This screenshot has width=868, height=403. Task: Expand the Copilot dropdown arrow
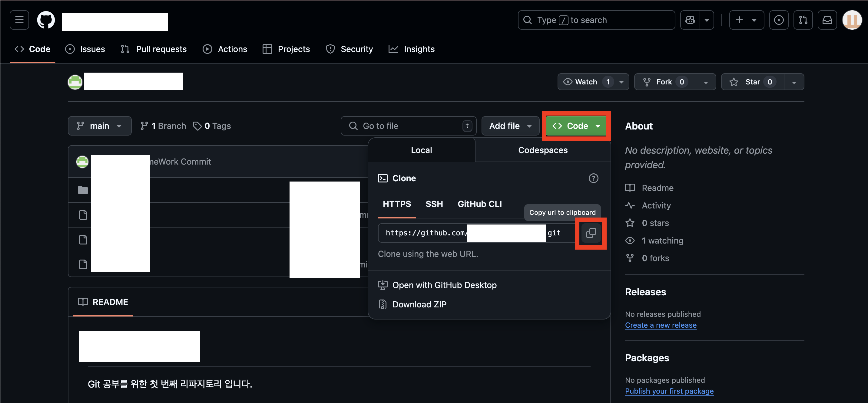(707, 20)
